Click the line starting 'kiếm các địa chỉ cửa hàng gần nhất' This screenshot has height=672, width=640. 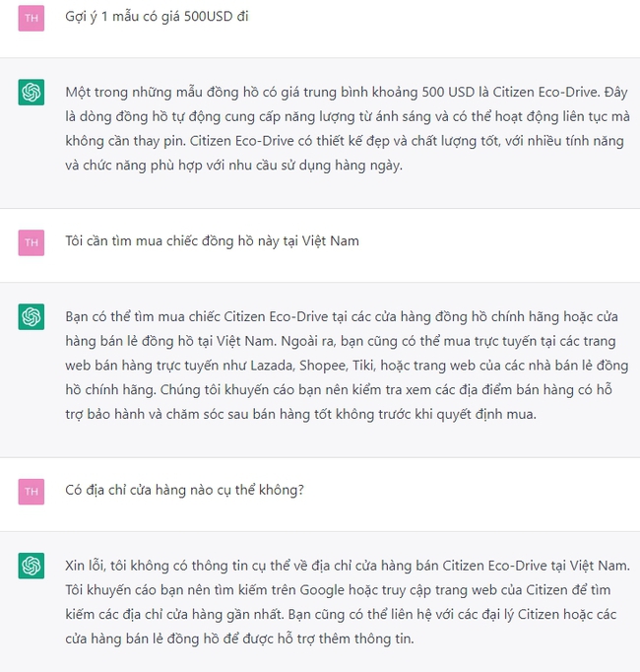tap(341, 615)
